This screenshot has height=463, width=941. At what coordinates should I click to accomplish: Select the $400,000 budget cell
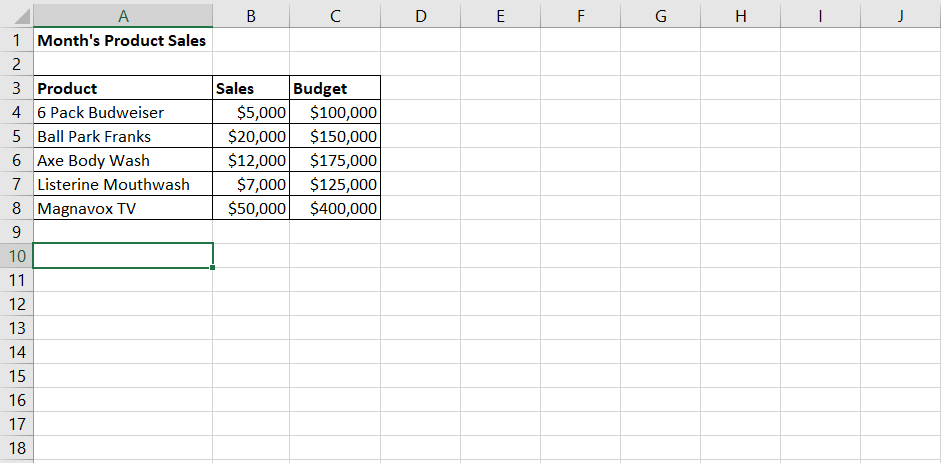[335, 208]
